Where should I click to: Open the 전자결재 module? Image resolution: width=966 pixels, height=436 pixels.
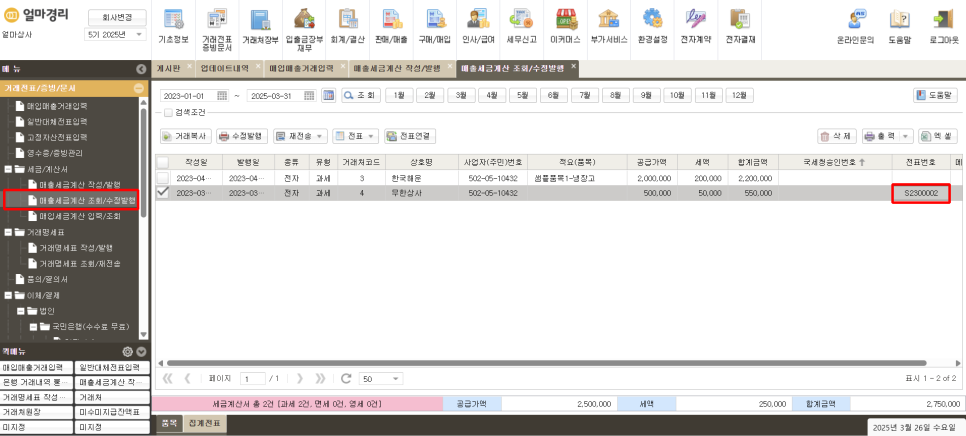point(739,26)
